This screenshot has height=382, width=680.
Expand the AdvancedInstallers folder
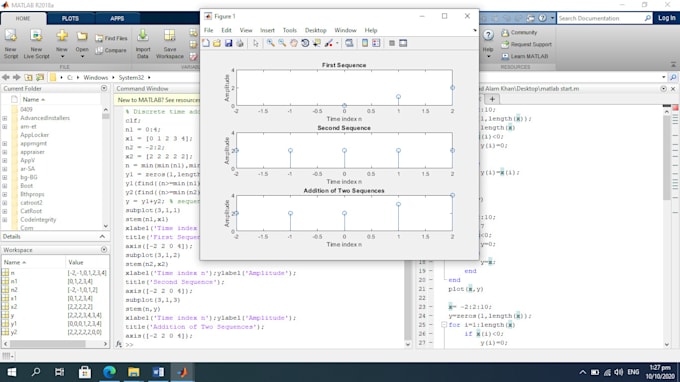point(5,118)
